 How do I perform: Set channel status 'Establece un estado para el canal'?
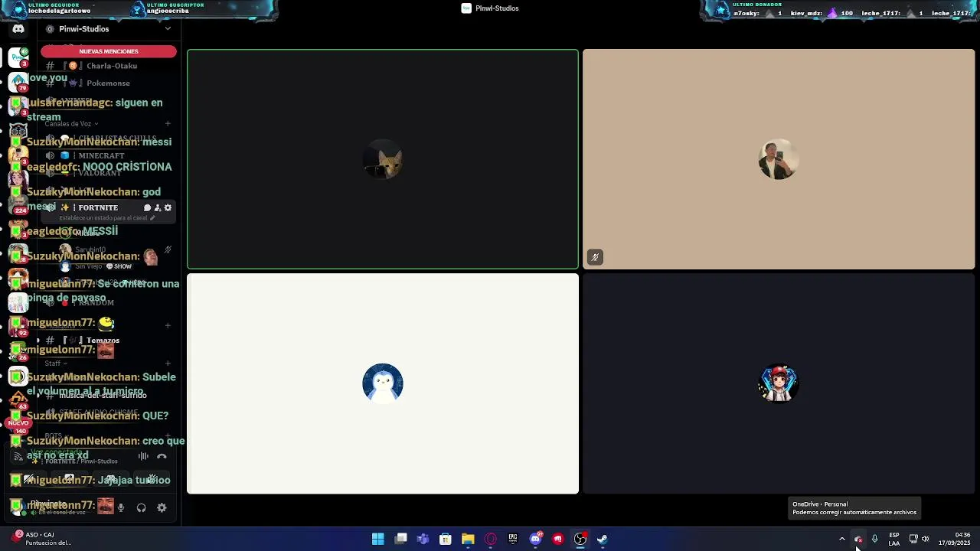pyautogui.click(x=106, y=218)
